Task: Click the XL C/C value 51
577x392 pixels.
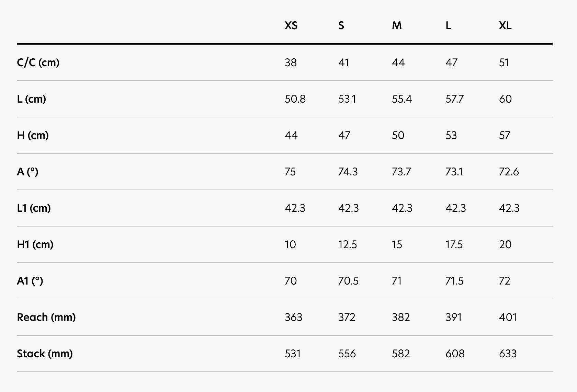Action: click(x=504, y=62)
